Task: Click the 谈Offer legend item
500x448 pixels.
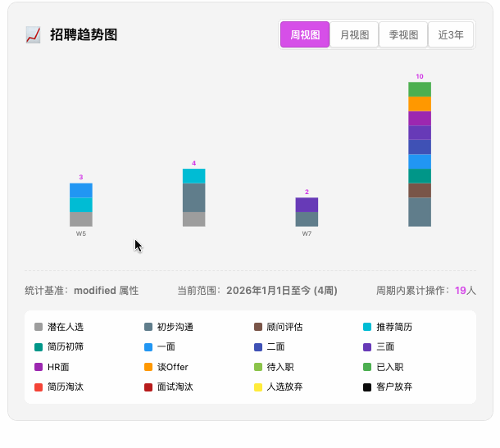Action: pyautogui.click(x=166, y=367)
